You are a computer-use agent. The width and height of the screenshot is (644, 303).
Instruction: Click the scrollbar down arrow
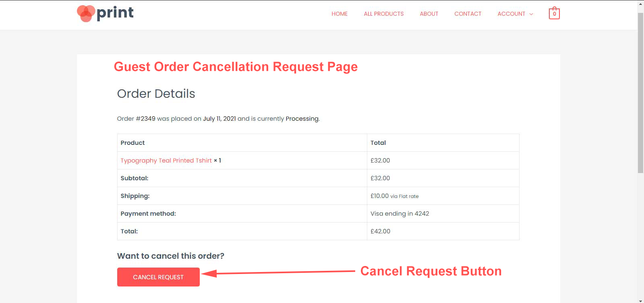click(x=640, y=300)
